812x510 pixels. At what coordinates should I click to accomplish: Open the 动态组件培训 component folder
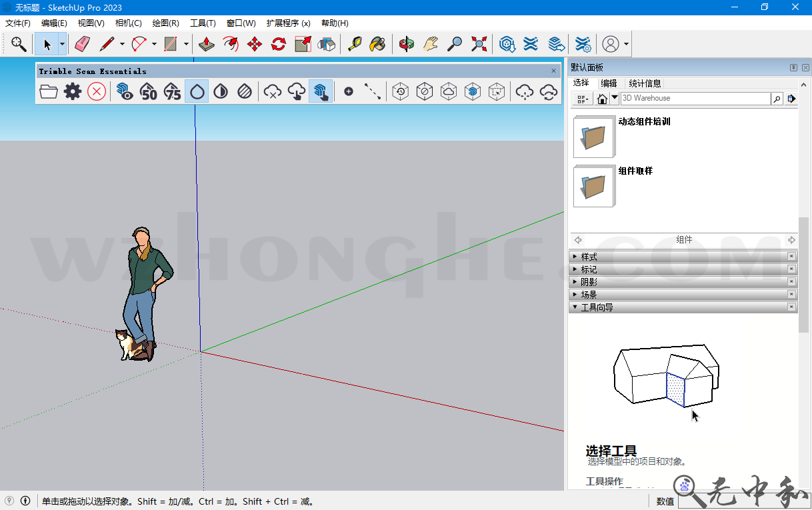pos(593,137)
